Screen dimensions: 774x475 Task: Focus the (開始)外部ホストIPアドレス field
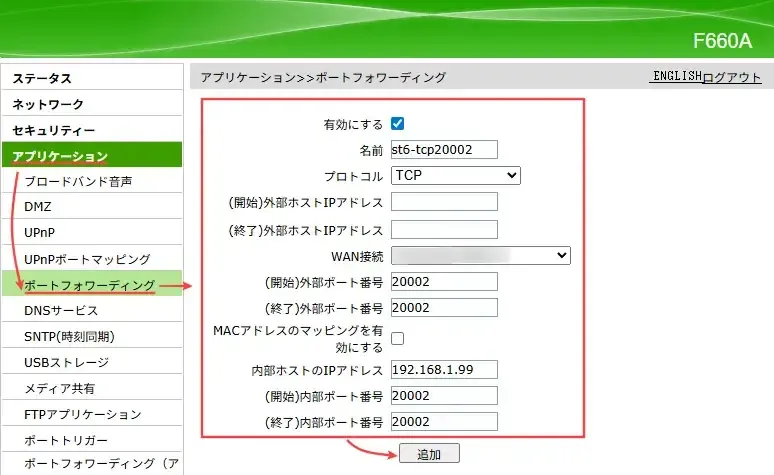[x=444, y=201]
